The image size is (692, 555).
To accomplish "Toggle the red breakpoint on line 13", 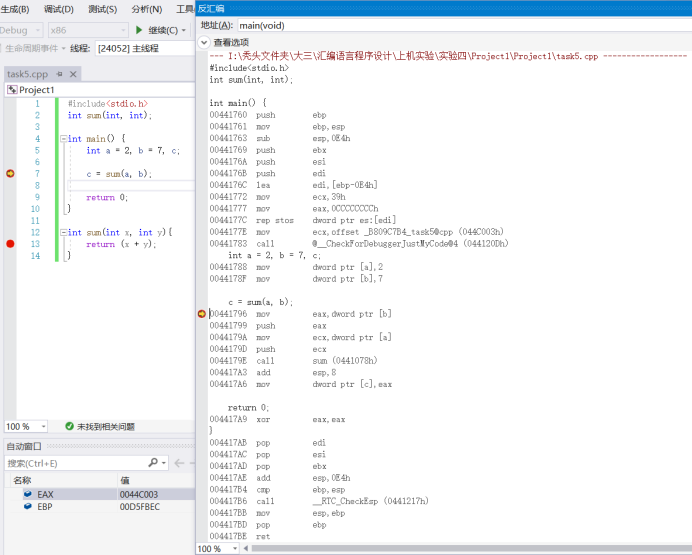I will pyautogui.click(x=10, y=244).
